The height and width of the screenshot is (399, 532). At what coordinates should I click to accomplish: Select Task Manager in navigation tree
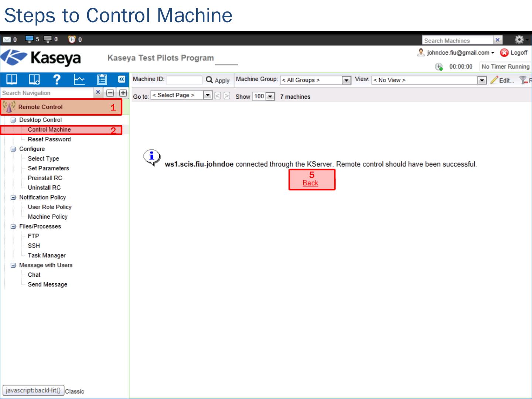pyautogui.click(x=47, y=255)
